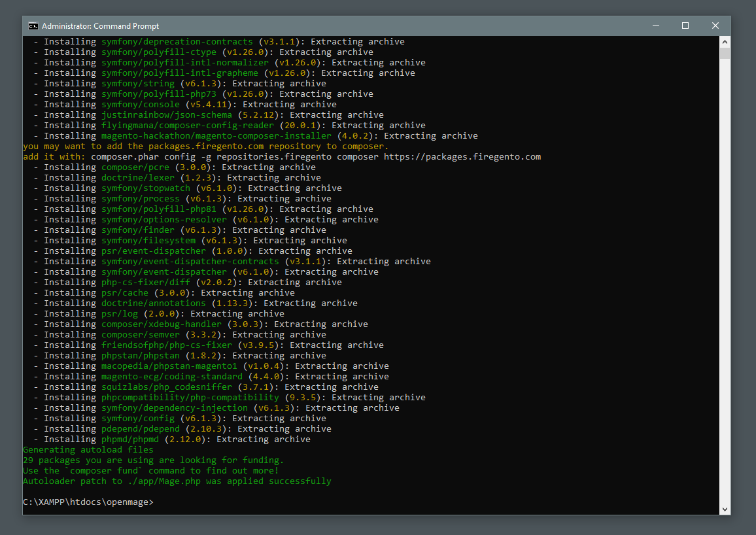Click 'symfony/stopwatch' package name
The height and width of the screenshot is (535, 756).
pos(146,188)
